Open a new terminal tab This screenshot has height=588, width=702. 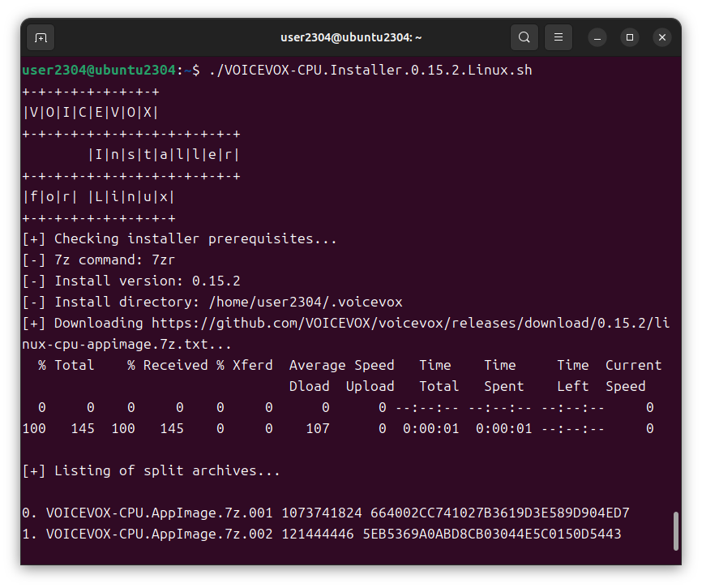tap(41, 37)
